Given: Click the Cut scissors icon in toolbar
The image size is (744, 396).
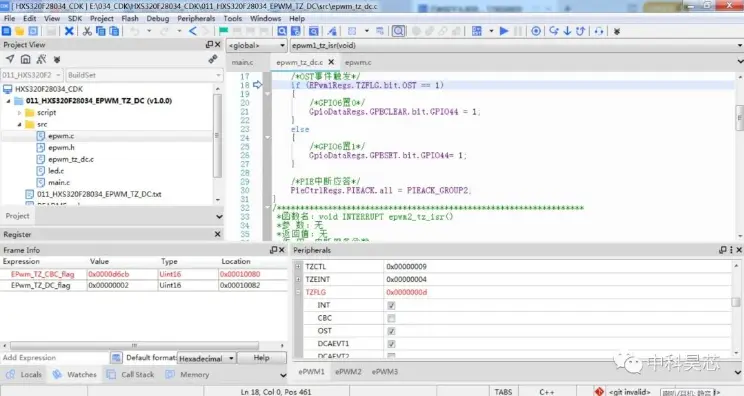Looking at the screenshot, I should pos(87,31).
